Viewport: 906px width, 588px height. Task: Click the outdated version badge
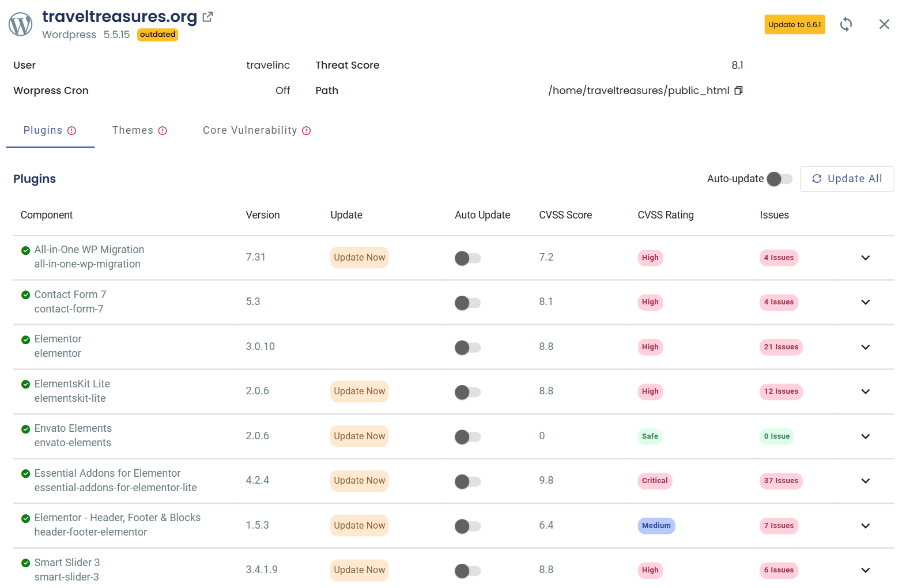(x=157, y=35)
